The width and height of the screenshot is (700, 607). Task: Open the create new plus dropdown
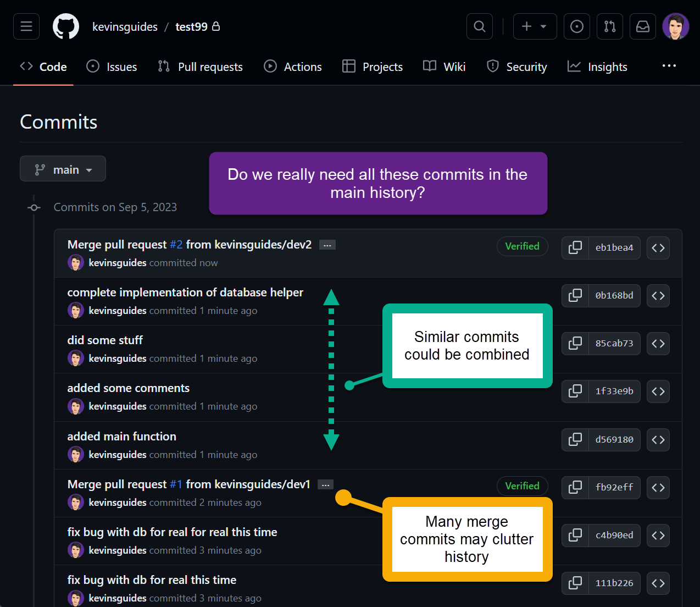pyautogui.click(x=535, y=26)
